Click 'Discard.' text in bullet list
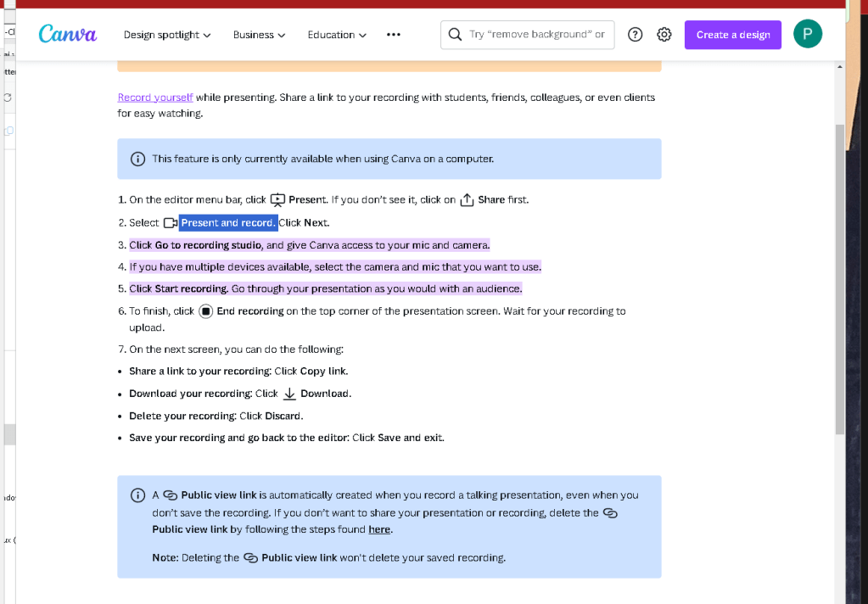This screenshot has width=868, height=604. (x=284, y=416)
